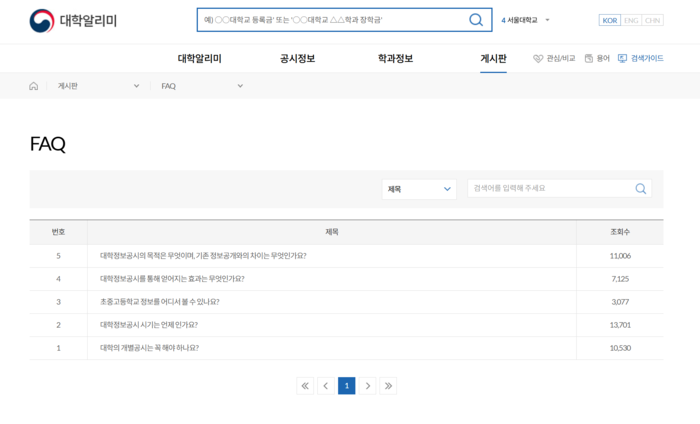Click view count 3,077

620,302
